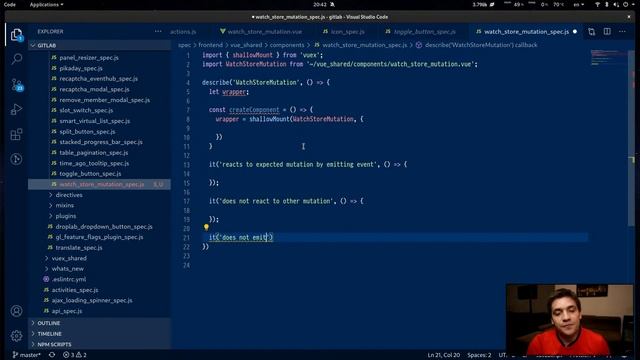This screenshot has height=360, width=640.
Task: Click the code minimap preview
Action: tap(608, 57)
